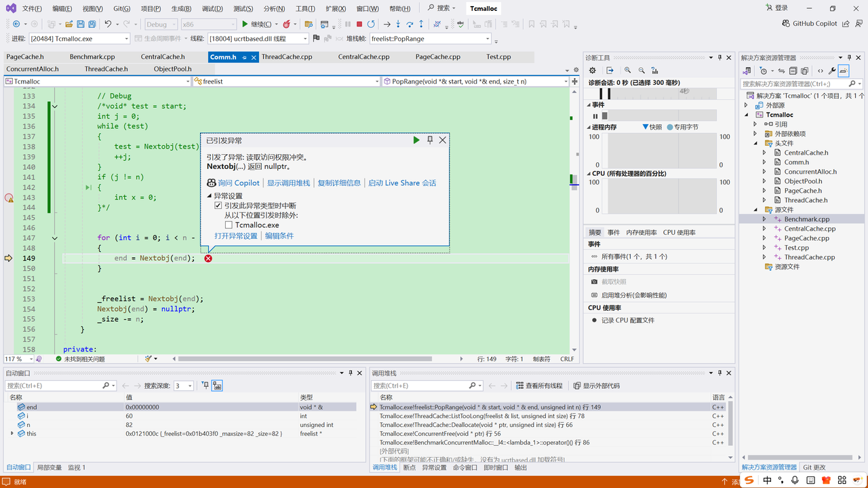
Task: Continue from exception popup with green play icon
Action: coord(416,140)
